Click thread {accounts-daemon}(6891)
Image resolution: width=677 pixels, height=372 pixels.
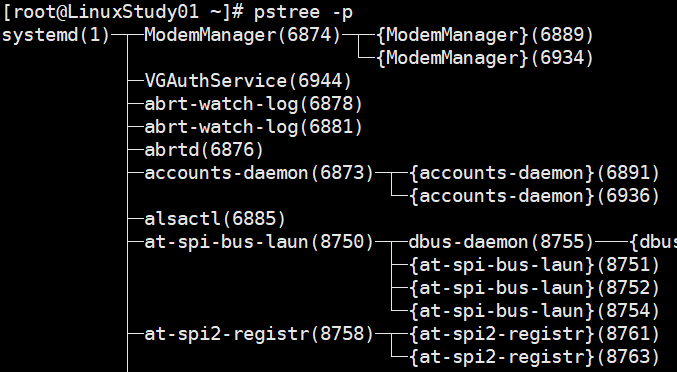pos(535,173)
